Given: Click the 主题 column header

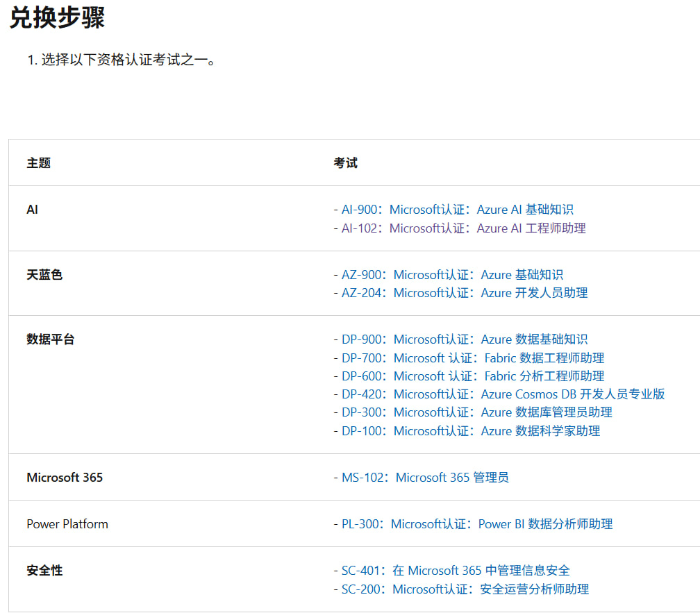Looking at the screenshot, I should 39,163.
